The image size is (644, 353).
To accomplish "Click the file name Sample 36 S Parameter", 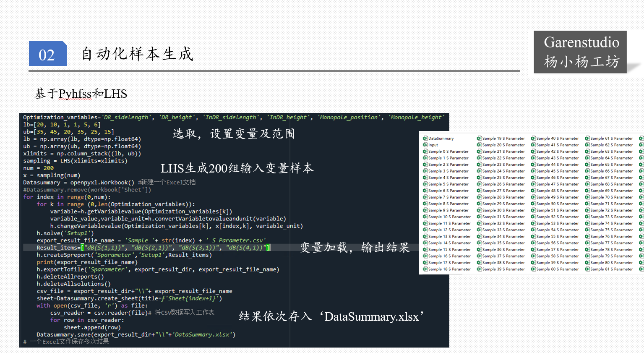I will click(503, 250).
